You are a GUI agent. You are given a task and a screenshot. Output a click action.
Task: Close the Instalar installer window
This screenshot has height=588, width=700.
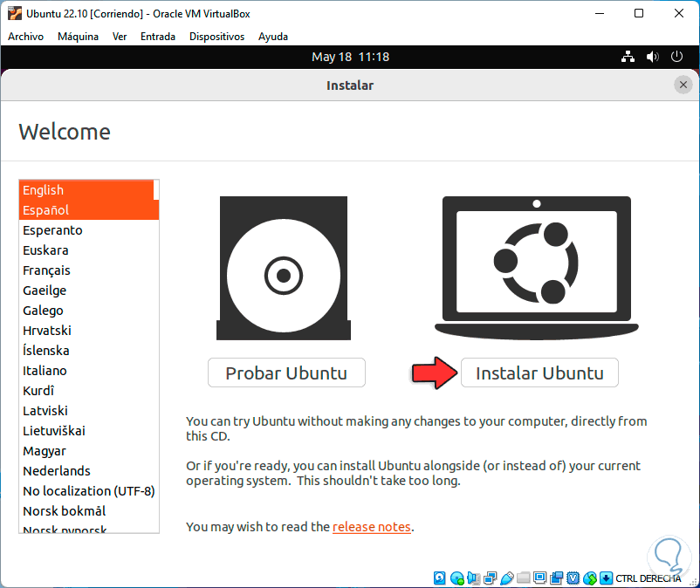(x=683, y=85)
